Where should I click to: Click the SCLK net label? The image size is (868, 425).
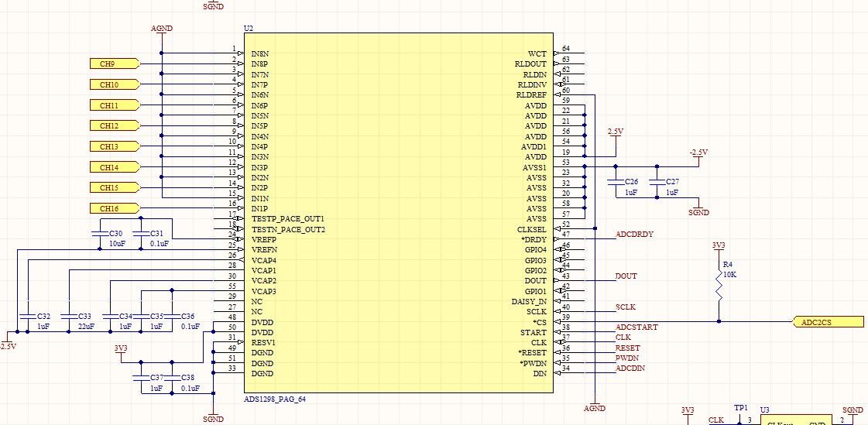click(626, 307)
